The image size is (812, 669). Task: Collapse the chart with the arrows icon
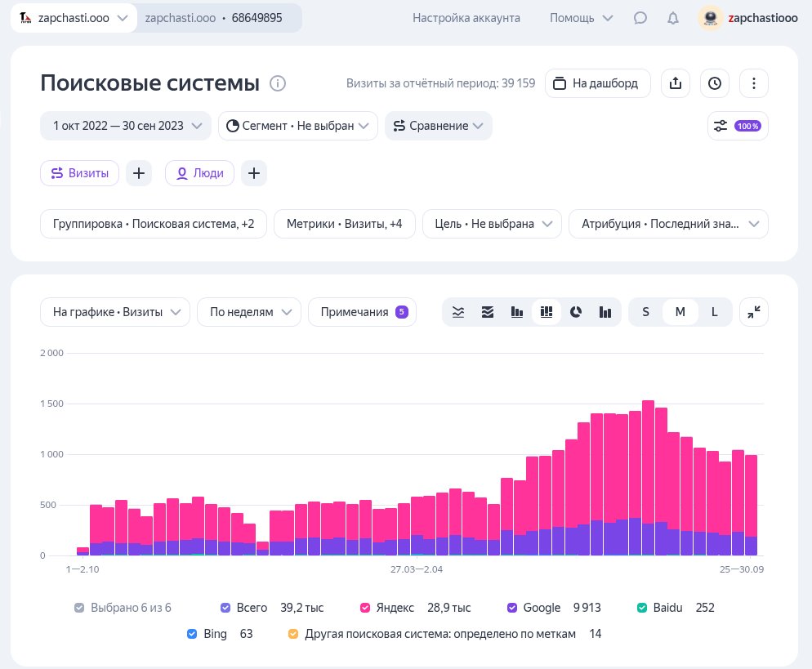coord(753,312)
